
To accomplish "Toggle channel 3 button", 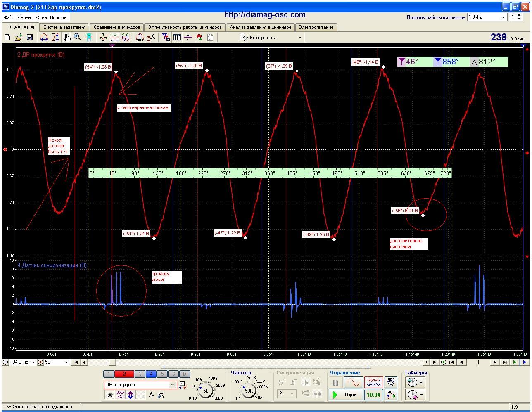I will pyautogui.click(x=140, y=374).
